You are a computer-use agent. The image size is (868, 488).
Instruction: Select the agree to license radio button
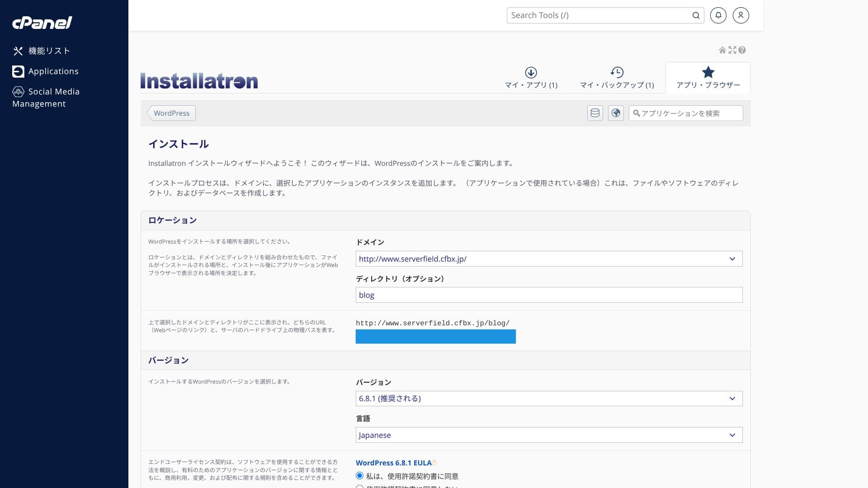coord(359,475)
